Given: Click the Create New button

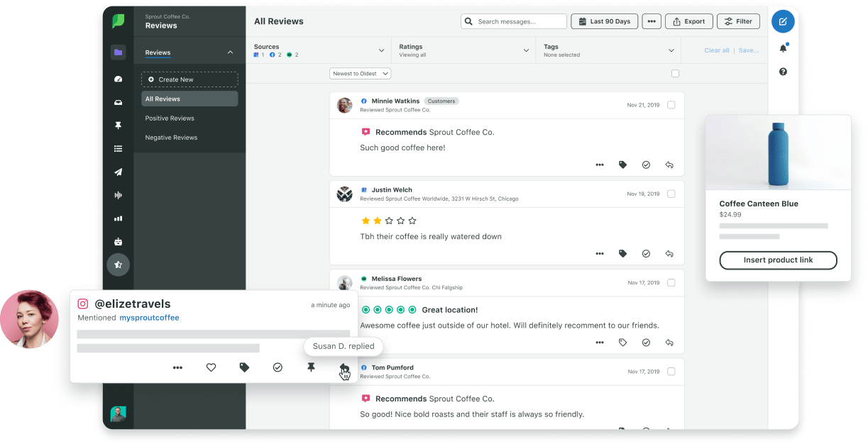Looking at the screenshot, I should point(189,79).
